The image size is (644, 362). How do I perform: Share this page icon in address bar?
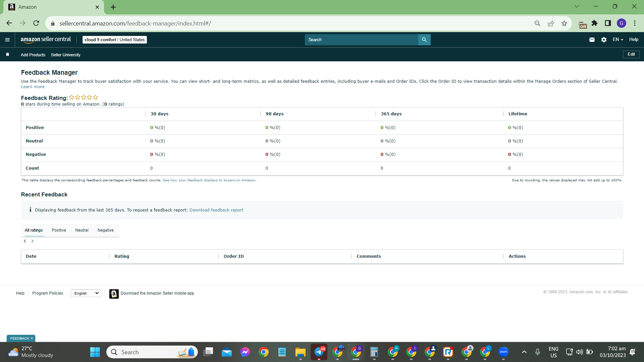(551, 23)
